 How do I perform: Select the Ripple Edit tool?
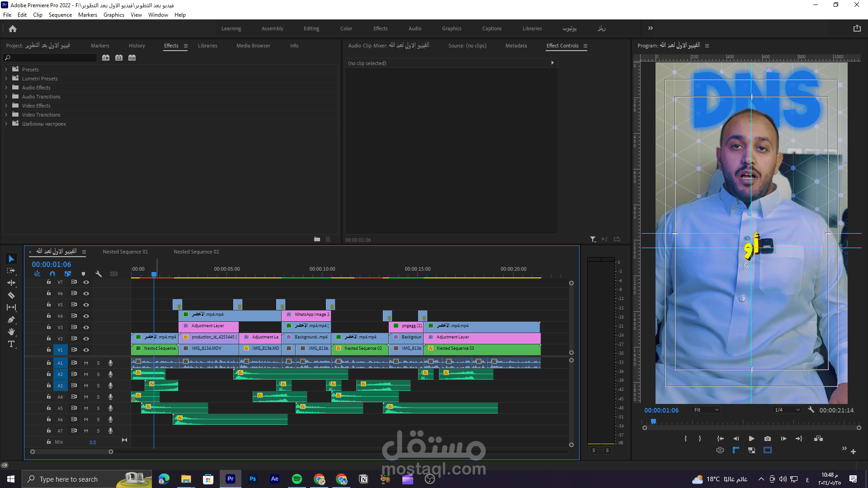11,283
